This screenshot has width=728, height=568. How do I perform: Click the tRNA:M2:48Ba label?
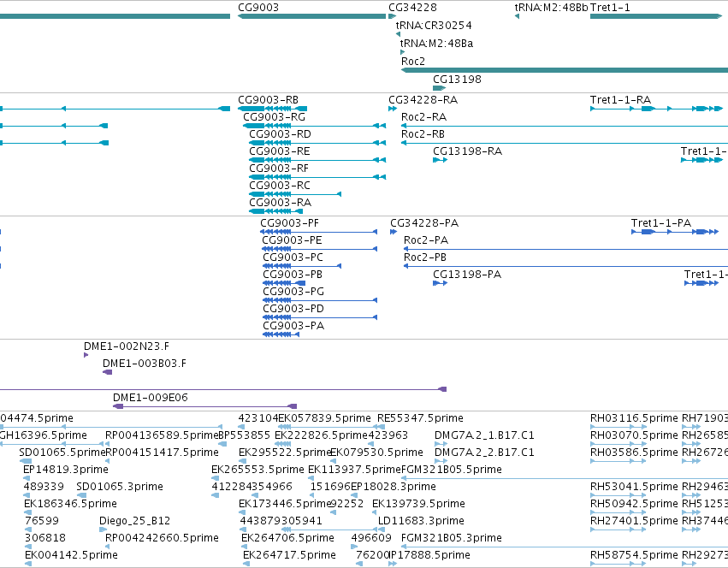coord(436,43)
